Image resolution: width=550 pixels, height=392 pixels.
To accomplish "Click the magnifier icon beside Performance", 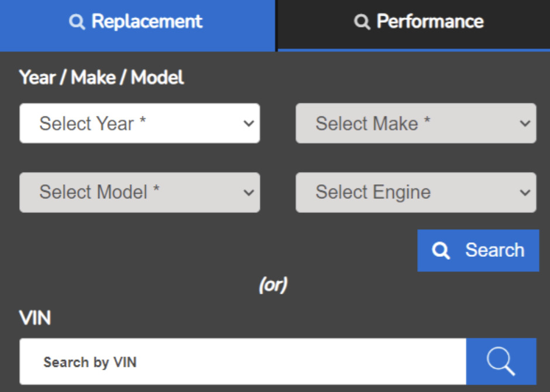I will coord(362,22).
